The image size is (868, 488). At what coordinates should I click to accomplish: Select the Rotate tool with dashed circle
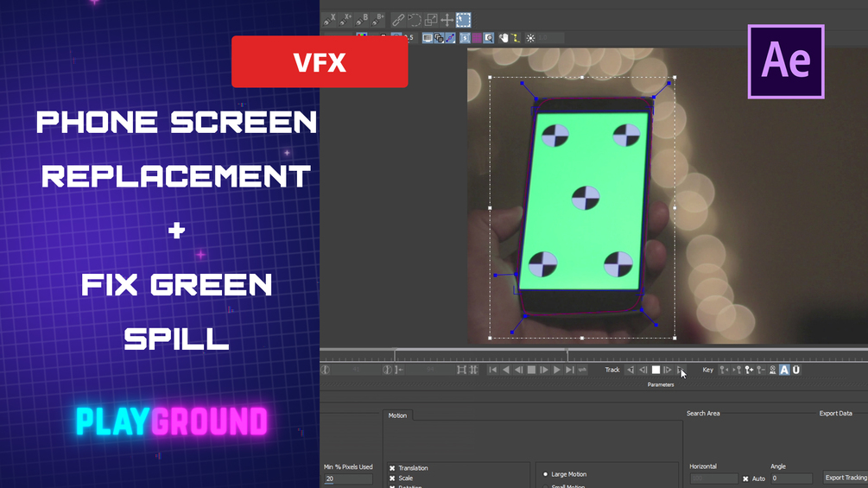click(415, 20)
